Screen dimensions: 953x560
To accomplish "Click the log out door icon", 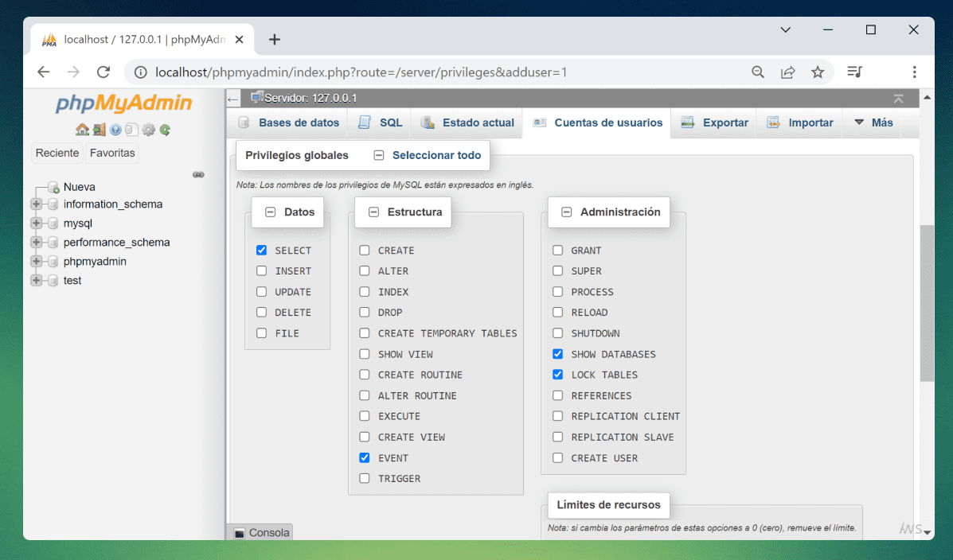I will (x=99, y=130).
